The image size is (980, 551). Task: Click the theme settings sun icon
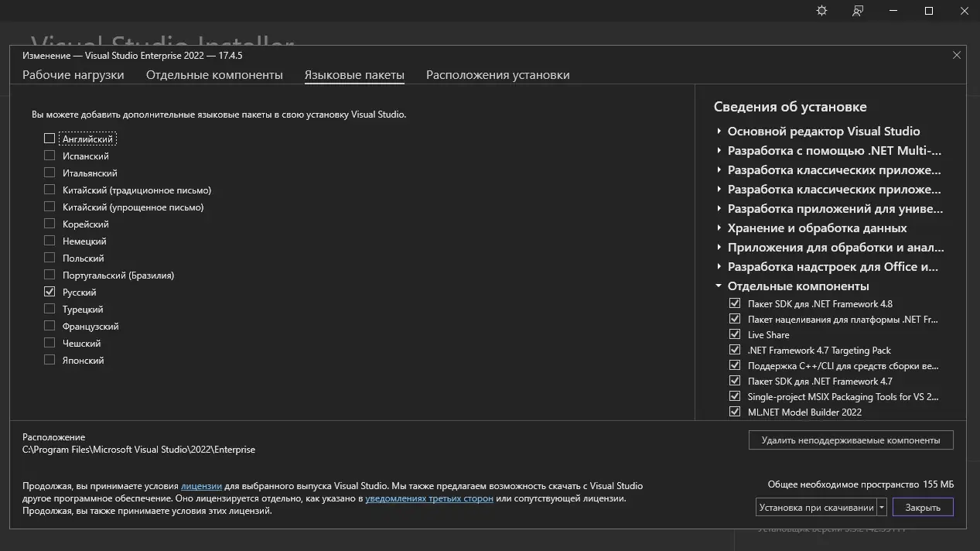[821, 11]
